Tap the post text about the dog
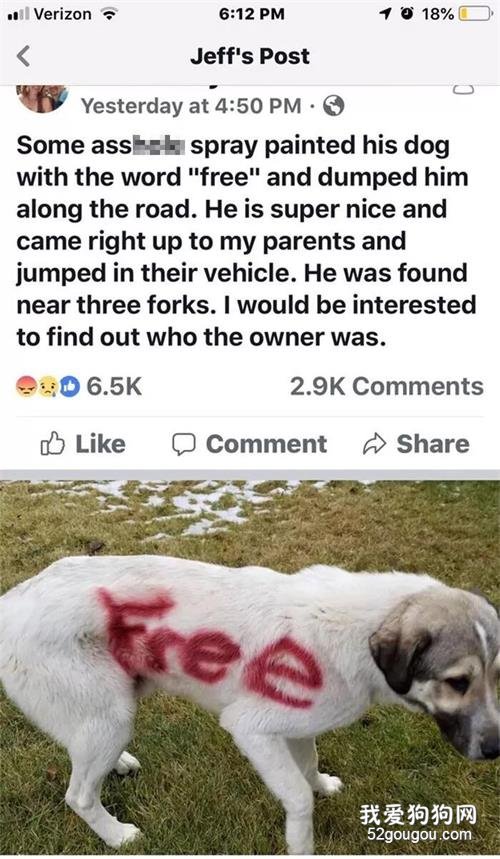 pos(246,242)
